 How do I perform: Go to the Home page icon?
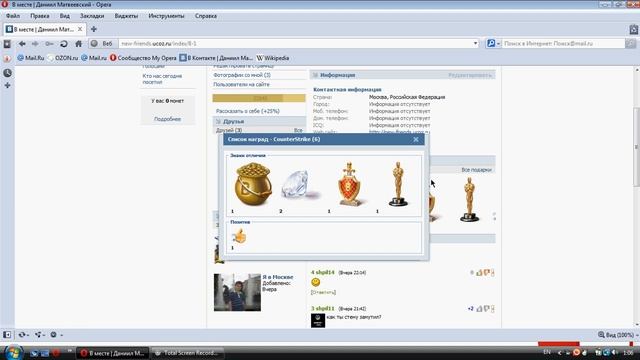(78, 44)
